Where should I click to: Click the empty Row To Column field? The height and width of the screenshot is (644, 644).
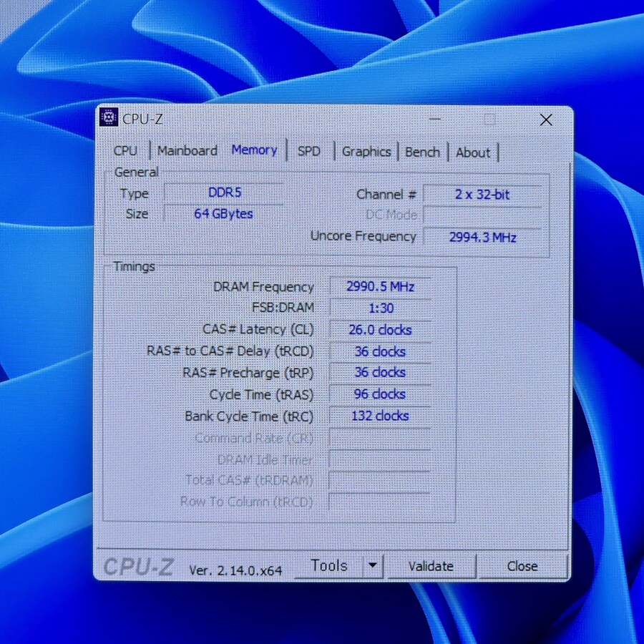click(379, 502)
